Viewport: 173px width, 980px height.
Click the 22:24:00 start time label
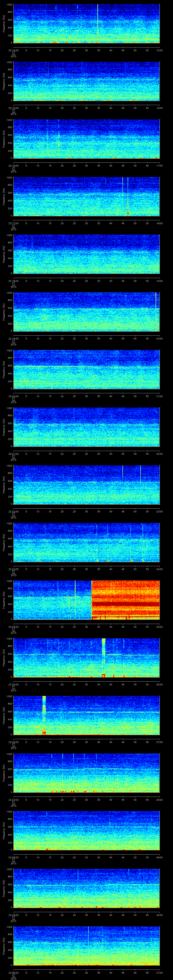pyautogui.click(x=13, y=627)
